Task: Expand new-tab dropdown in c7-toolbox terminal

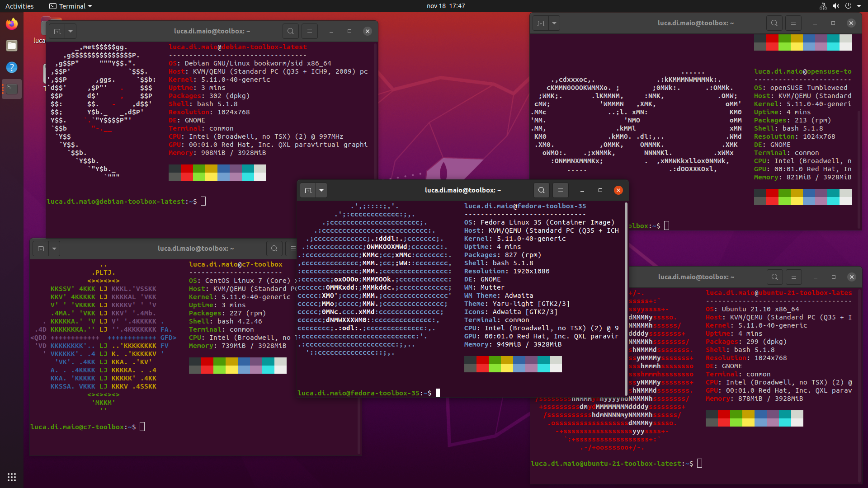Action: [54, 249]
